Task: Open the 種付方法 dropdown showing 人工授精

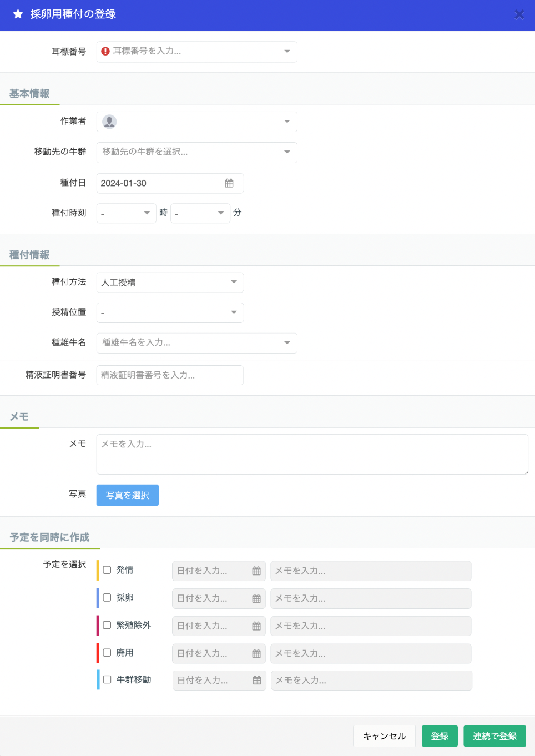Action: (x=170, y=283)
